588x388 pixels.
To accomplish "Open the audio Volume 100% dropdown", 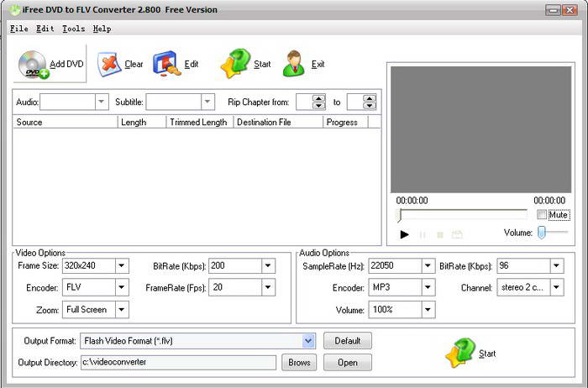I will pos(428,310).
